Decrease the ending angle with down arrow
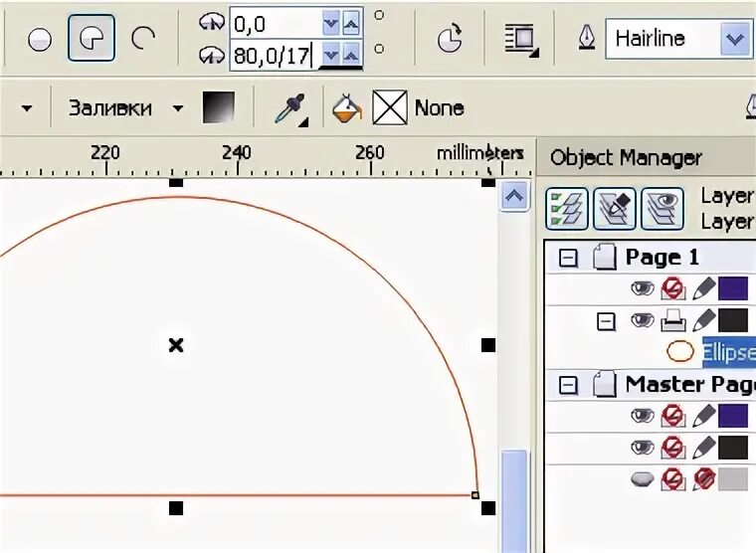The height and width of the screenshot is (553, 756). [330, 55]
